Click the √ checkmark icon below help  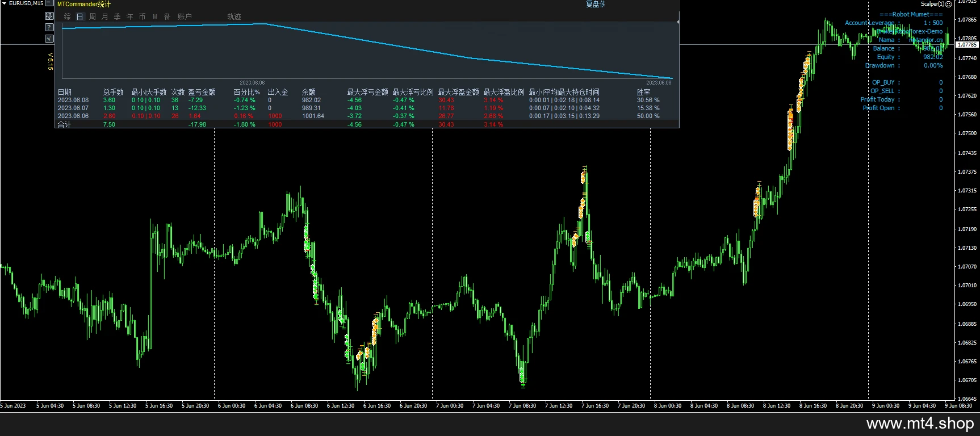click(49, 39)
